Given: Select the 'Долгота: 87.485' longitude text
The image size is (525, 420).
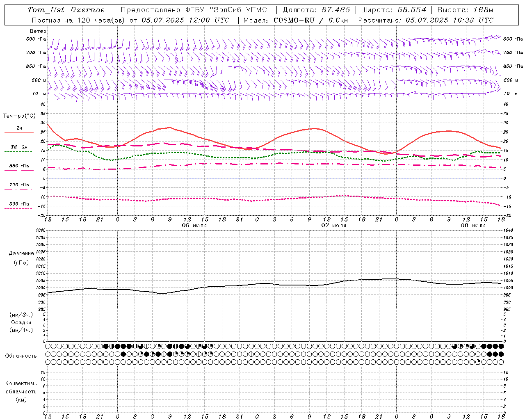Looking at the screenshot, I should pyautogui.click(x=317, y=10).
